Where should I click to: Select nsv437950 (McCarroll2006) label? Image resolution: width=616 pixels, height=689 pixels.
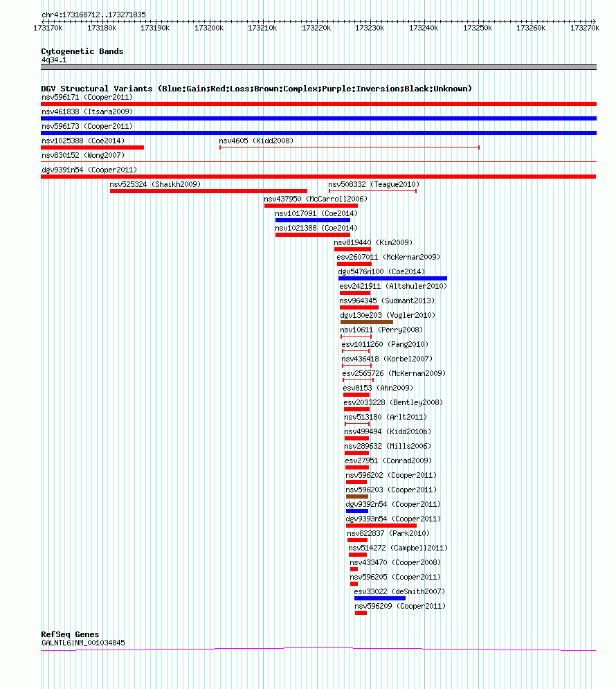pos(315,199)
